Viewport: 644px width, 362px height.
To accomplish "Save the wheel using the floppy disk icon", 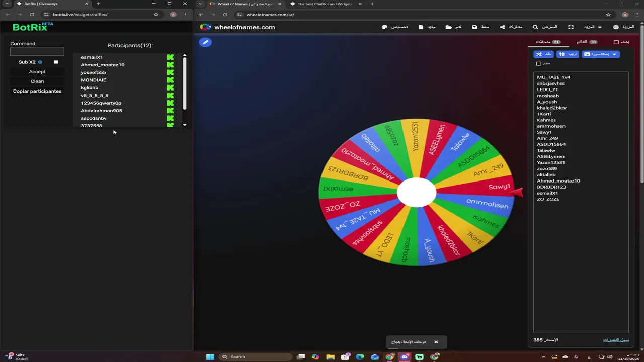I will tap(474, 27).
